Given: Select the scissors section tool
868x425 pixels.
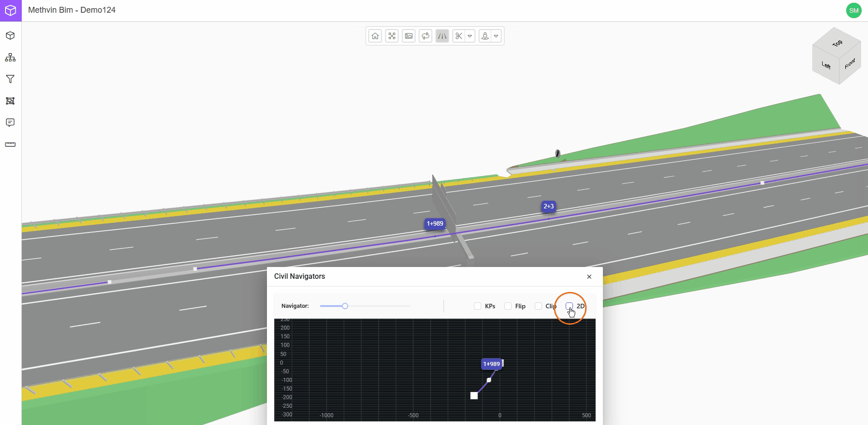Looking at the screenshot, I should tap(459, 36).
